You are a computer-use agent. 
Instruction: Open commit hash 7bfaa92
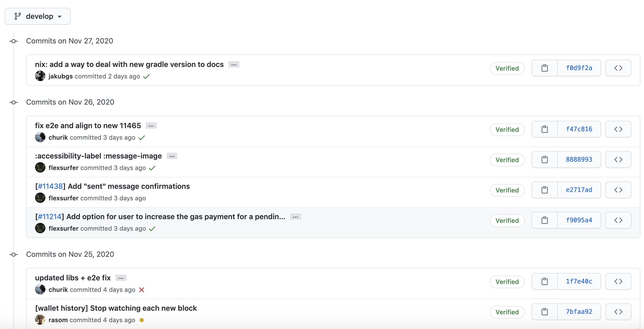tap(579, 312)
